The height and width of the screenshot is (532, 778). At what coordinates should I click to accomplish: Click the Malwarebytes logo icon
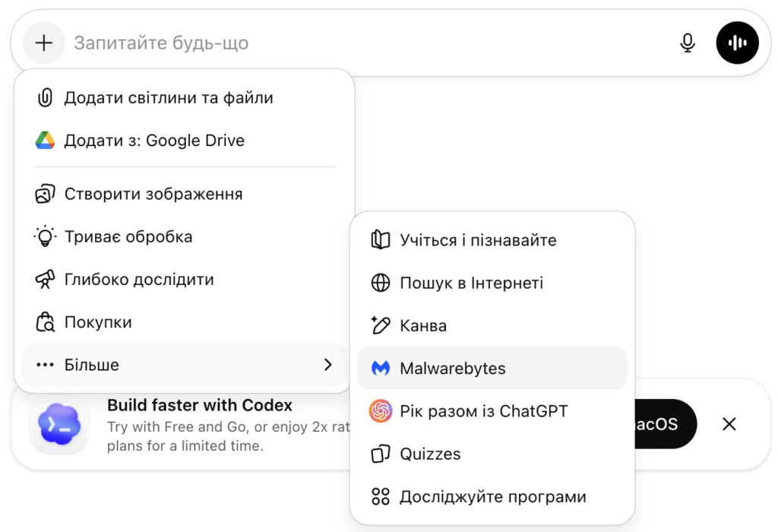(380, 369)
